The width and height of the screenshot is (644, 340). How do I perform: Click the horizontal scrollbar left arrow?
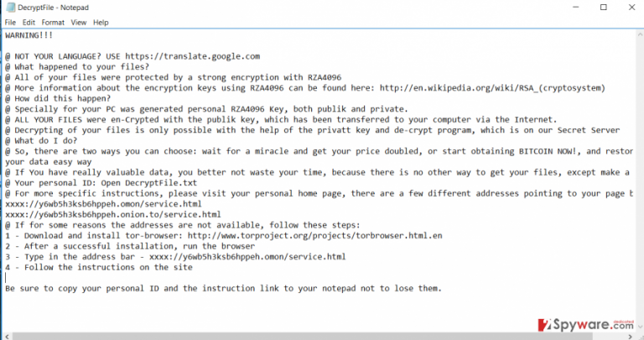coord(7,337)
